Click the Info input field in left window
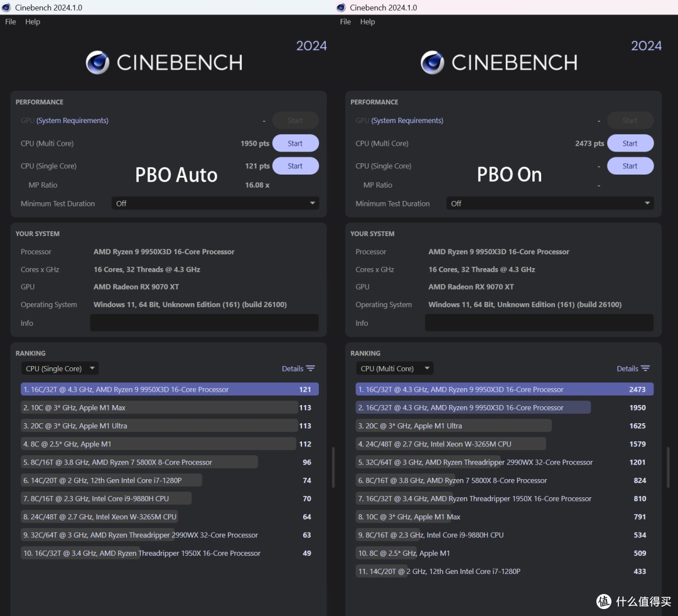The height and width of the screenshot is (616, 678). click(204, 323)
